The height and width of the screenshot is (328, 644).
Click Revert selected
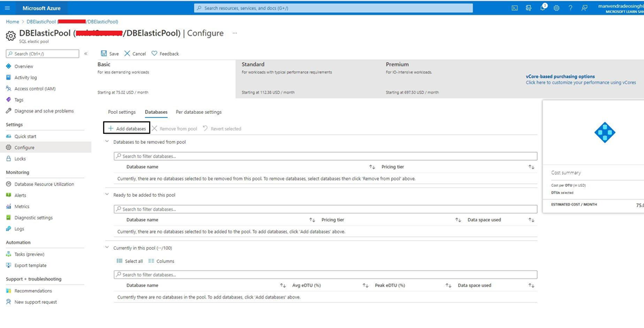pos(222,129)
